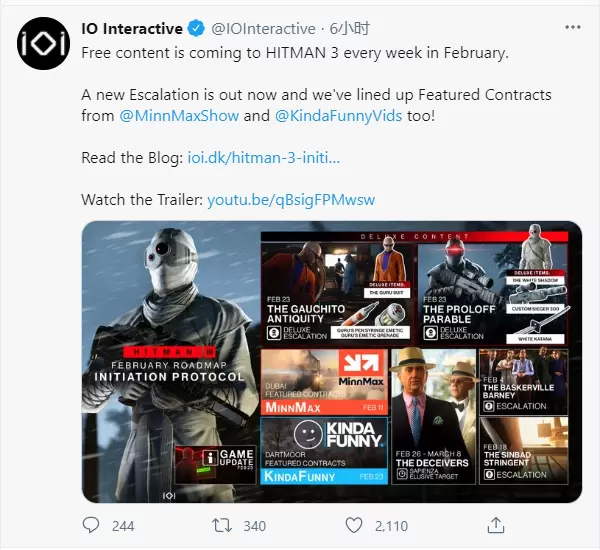The height and width of the screenshot is (550, 600).
Task: Like the tweet with heart icon
Action: tap(354, 525)
